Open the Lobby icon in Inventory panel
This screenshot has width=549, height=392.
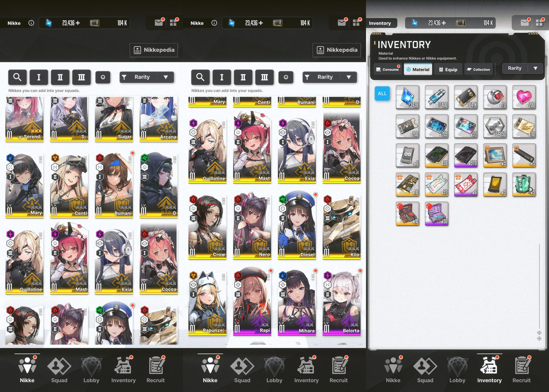[457, 370]
